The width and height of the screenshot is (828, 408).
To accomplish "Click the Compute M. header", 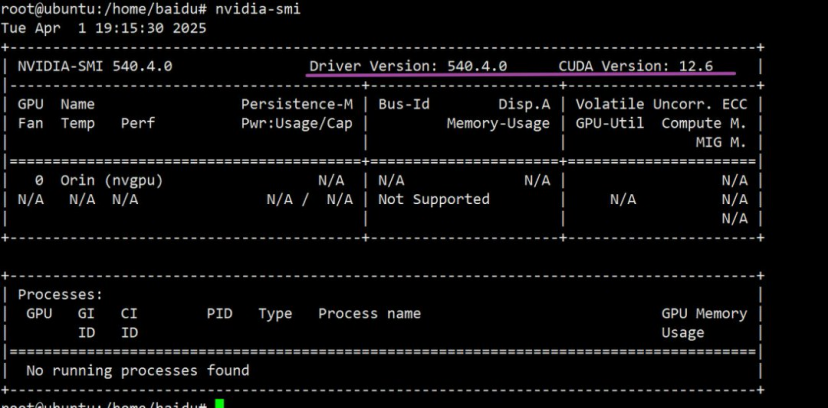I will [x=704, y=124].
